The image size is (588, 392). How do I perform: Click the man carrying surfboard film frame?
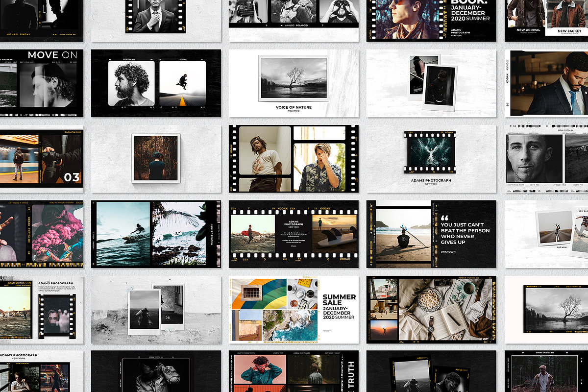click(x=253, y=234)
